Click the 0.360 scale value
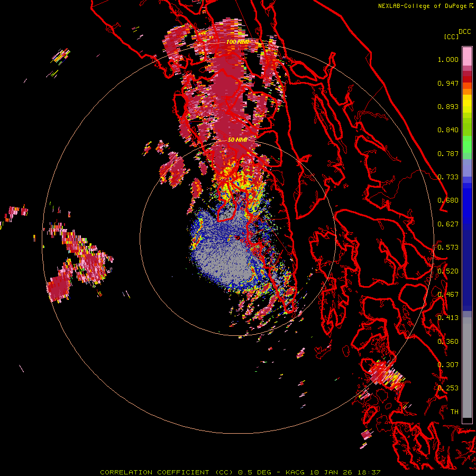The width and height of the screenshot is (476, 476). (448, 342)
